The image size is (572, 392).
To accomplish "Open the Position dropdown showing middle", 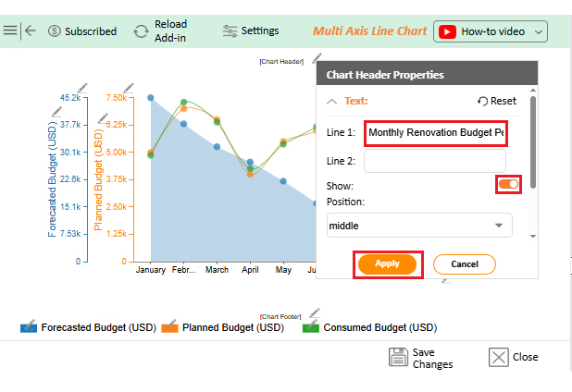I will tap(419, 225).
